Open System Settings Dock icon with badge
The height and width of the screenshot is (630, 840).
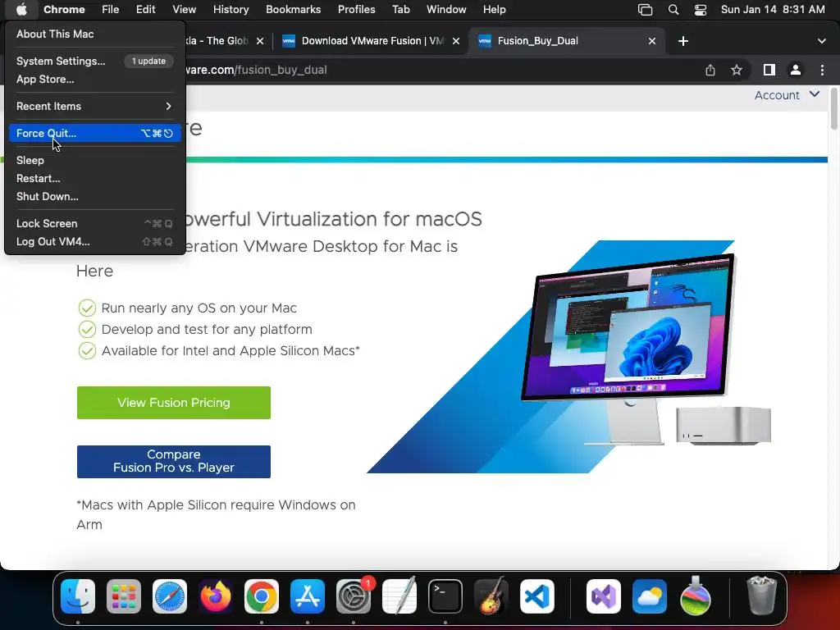354,596
